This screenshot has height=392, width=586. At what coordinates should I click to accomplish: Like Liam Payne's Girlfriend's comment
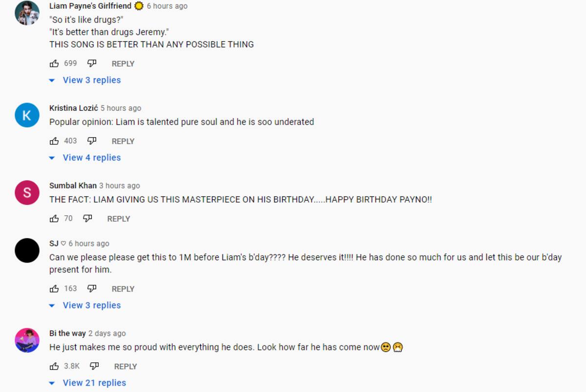54,63
